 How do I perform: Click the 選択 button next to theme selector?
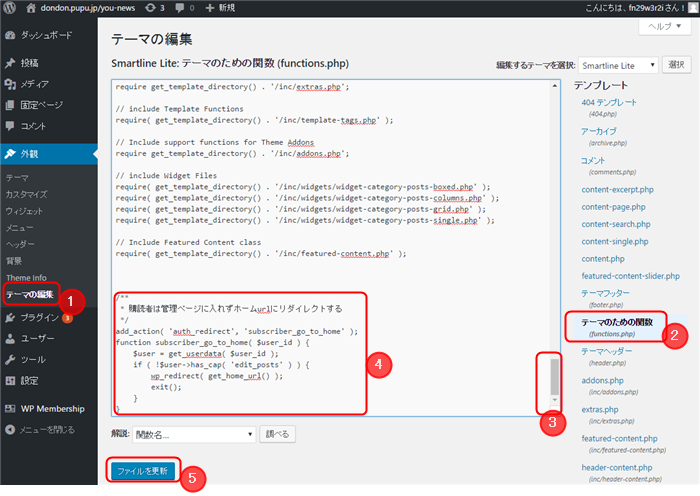676,65
